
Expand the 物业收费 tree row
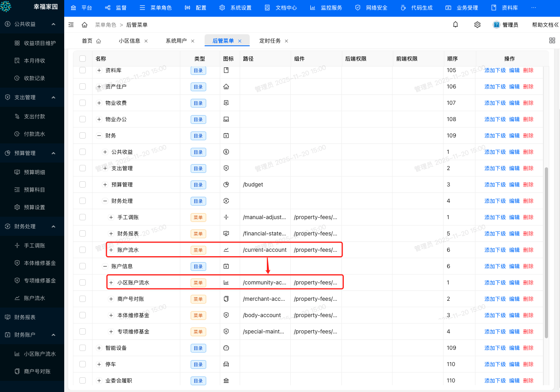click(x=99, y=103)
